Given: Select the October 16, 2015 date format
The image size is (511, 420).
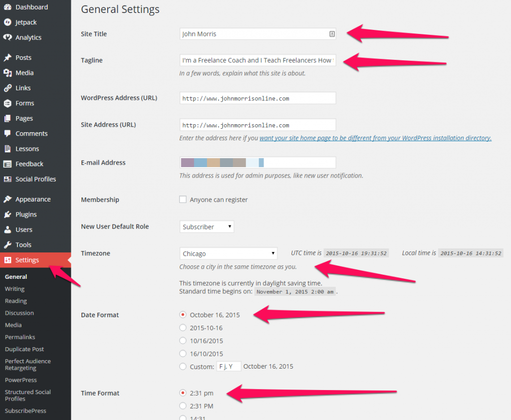Looking at the screenshot, I should (x=183, y=315).
